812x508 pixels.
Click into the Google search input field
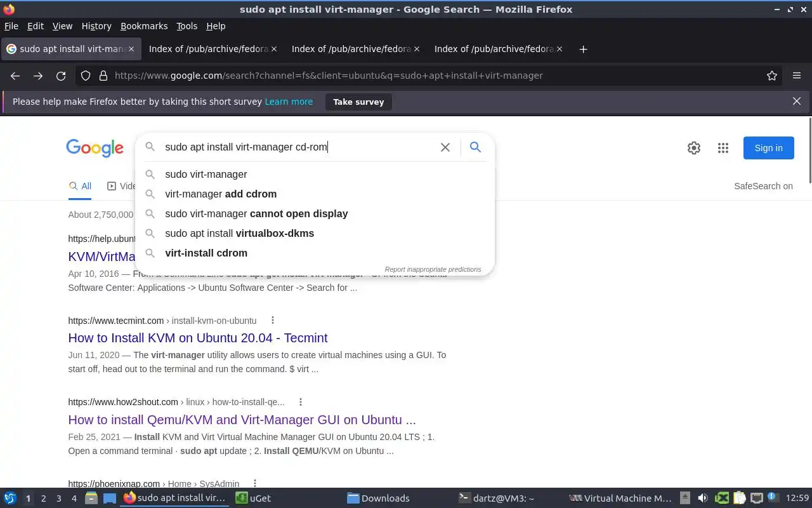point(298,147)
